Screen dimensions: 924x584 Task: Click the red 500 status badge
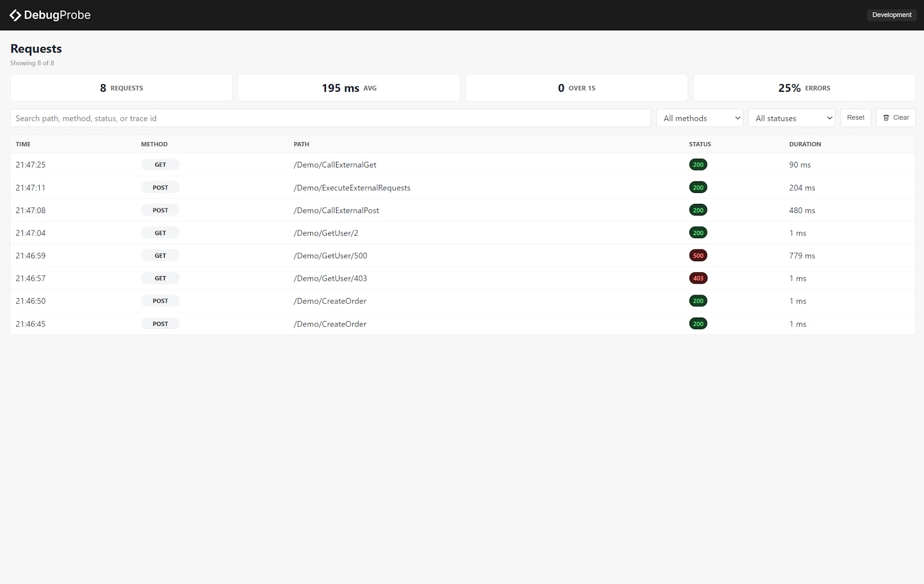coord(698,255)
